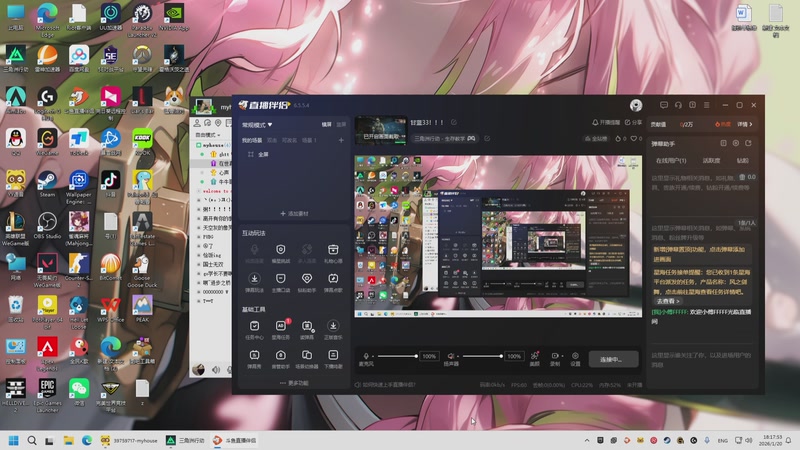Open the 礼物心愿 gift wish tool
The width and height of the screenshot is (800, 450).
click(333, 253)
